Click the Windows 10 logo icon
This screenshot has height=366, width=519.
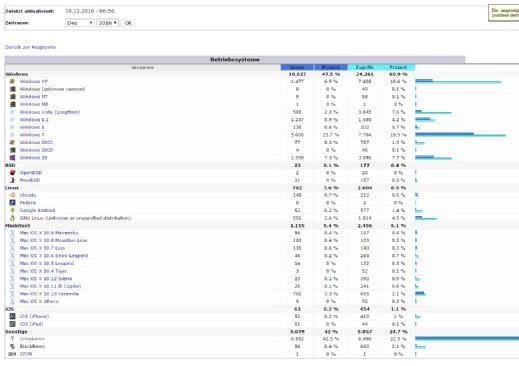click(x=12, y=157)
